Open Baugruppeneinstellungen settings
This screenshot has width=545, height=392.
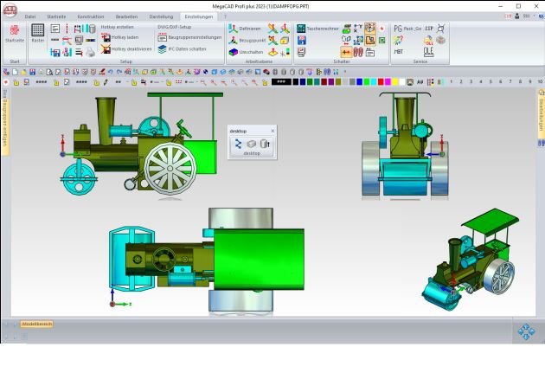tap(162, 37)
